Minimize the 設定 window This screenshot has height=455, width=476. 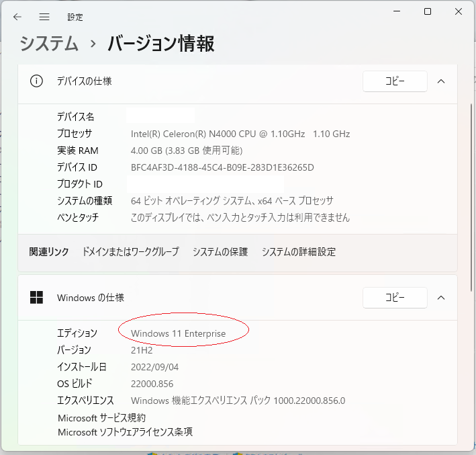coord(397,11)
